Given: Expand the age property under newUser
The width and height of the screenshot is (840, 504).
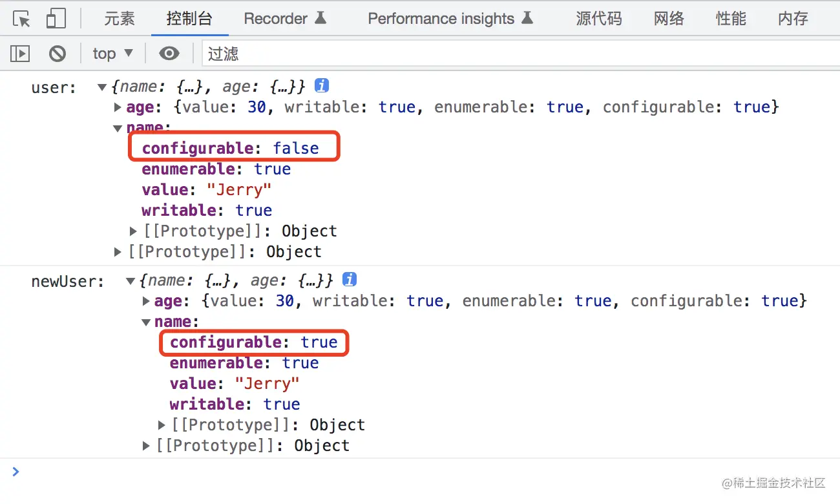Looking at the screenshot, I should pos(146,301).
